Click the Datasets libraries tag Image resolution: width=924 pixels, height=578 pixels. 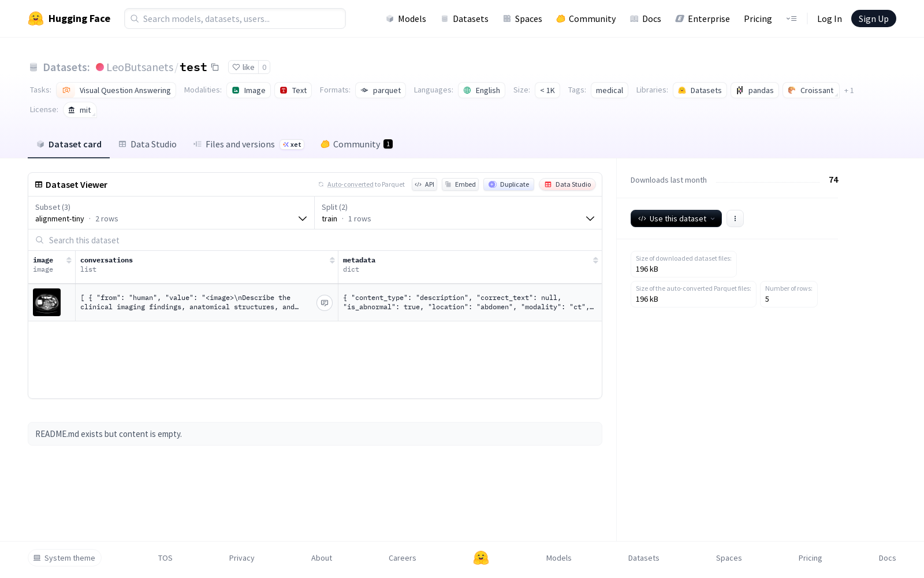click(699, 90)
